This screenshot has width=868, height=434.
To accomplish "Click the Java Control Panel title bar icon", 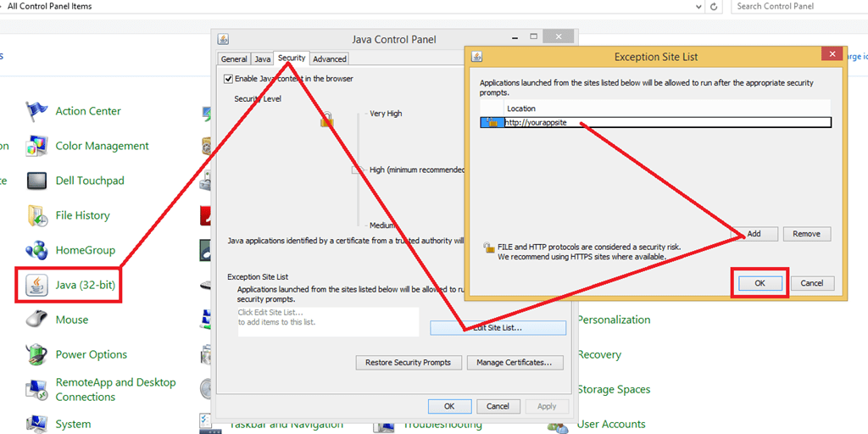I will (x=224, y=39).
